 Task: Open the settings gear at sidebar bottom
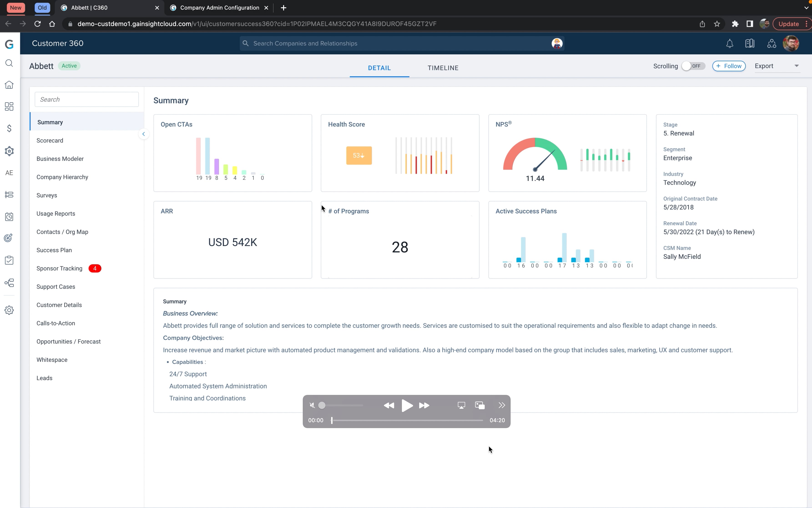(x=9, y=310)
